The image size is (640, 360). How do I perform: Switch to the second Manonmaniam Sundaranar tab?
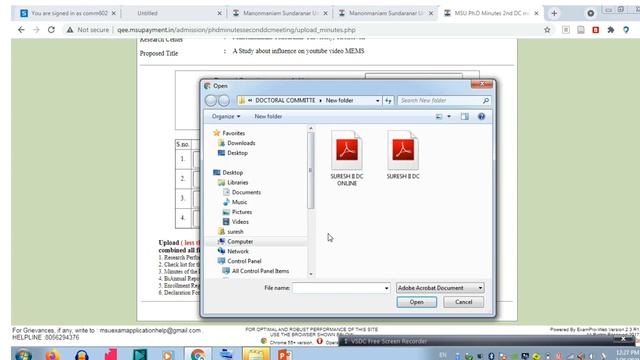385,13
